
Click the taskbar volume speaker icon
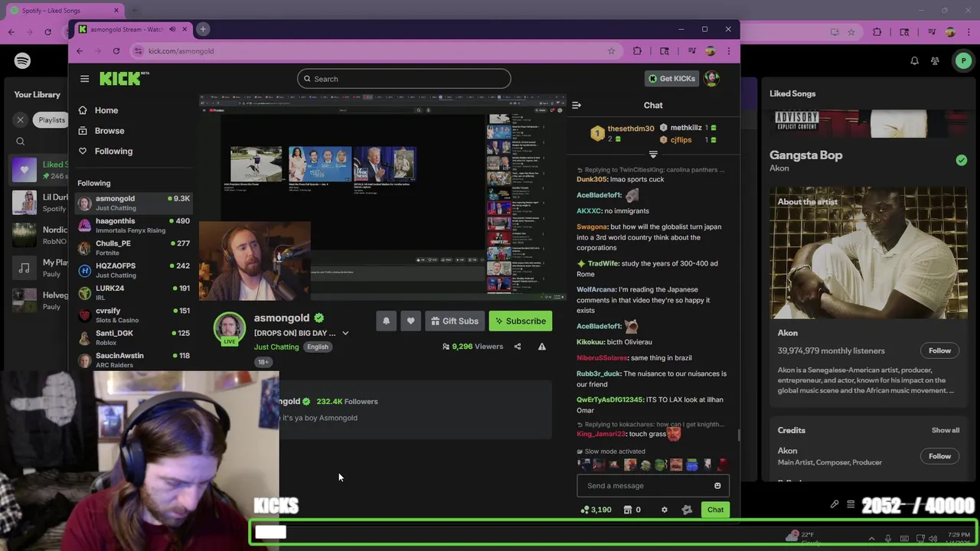(933, 539)
